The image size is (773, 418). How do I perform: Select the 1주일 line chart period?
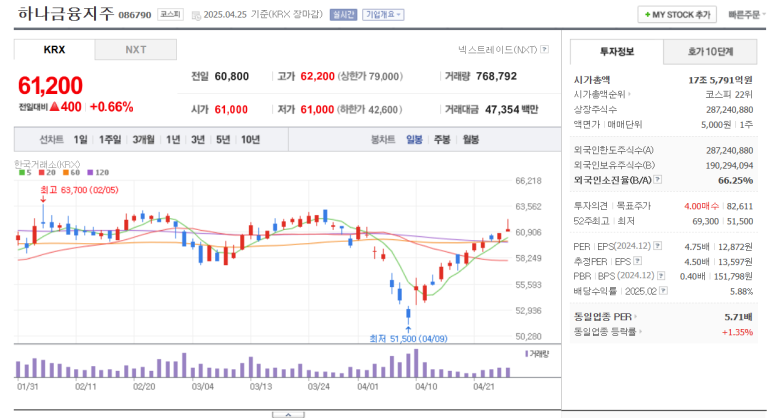click(110, 139)
